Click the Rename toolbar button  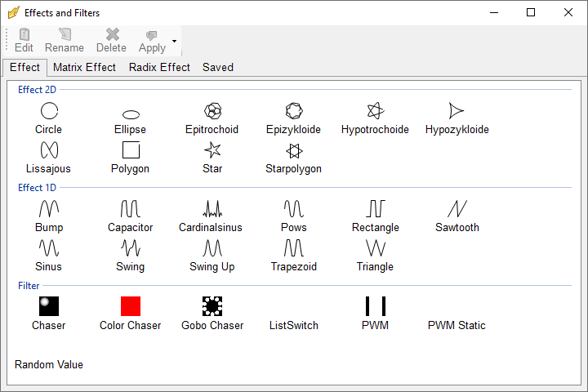(65, 41)
